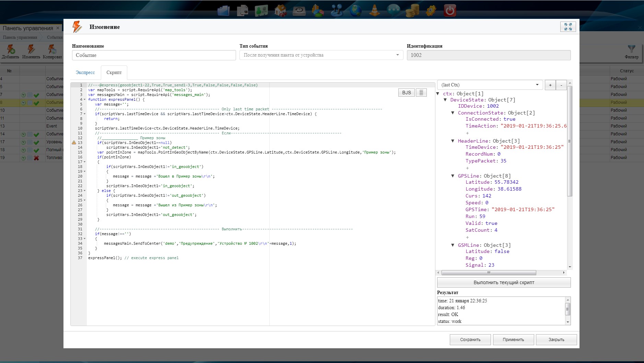The width and height of the screenshot is (644, 363).
Task: Click События in the breadcrumb
Action: tap(55, 37)
